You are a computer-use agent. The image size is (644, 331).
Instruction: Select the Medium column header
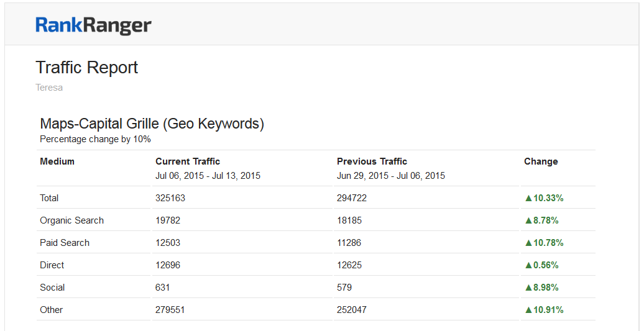point(57,161)
